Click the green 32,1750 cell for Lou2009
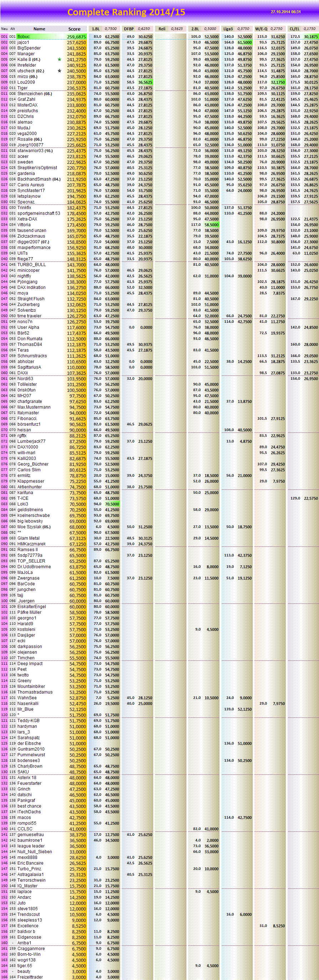 278,82
